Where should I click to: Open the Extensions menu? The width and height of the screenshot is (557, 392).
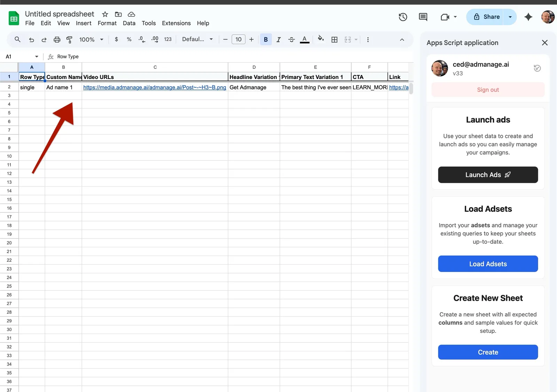point(176,23)
